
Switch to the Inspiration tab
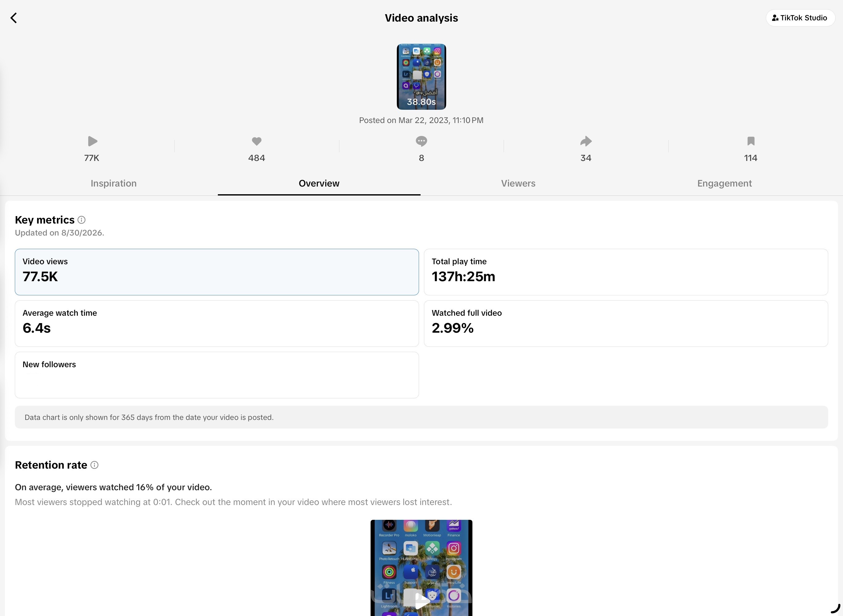[114, 183]
